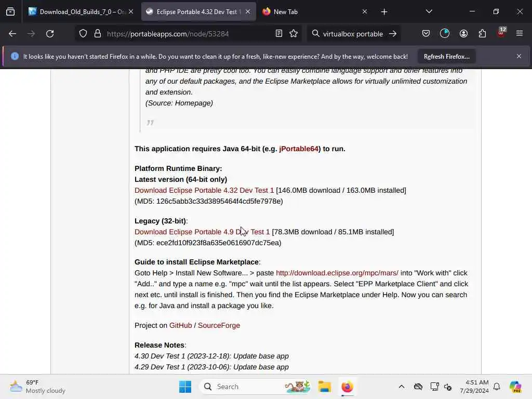532x399 pixels.
Task: Open clock showing 4:51 AM 7/29/2024
Action: pyautogui.click(x=474, y=387)
